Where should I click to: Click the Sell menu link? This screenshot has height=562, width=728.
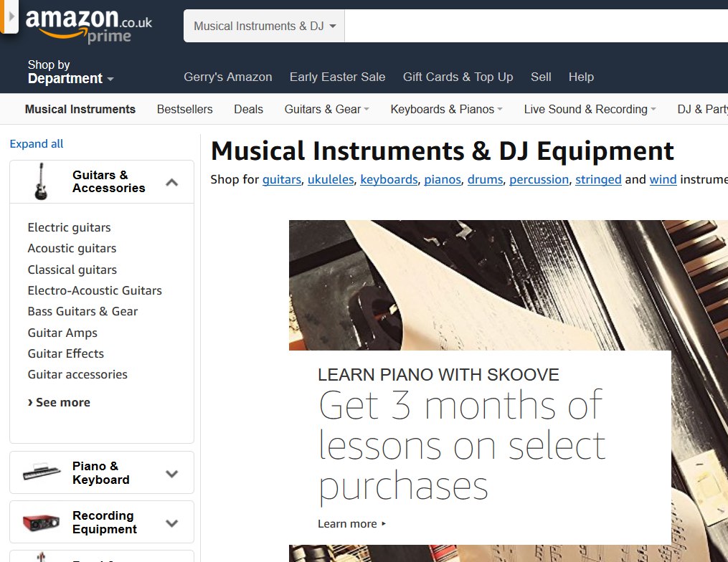pos(541,77)
